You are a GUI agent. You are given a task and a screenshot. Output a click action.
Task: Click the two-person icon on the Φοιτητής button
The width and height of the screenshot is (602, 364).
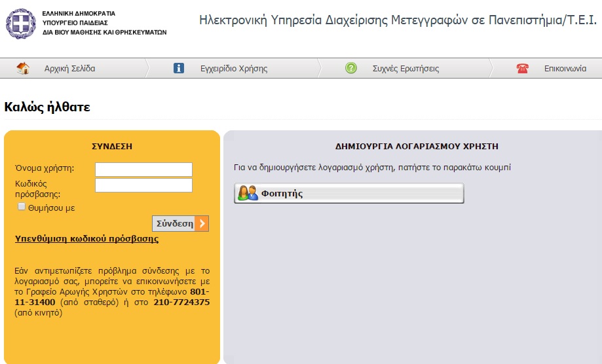(x=248, y=193)
